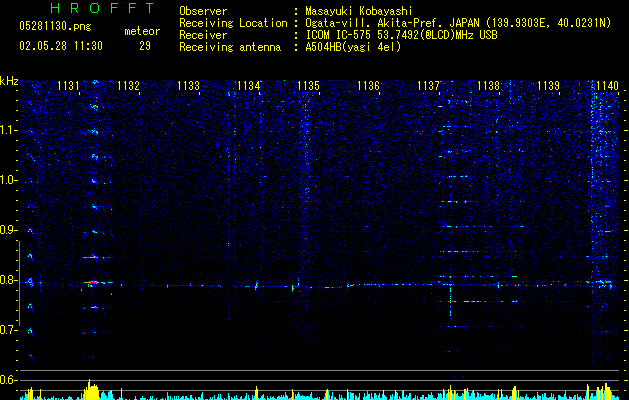Viewport: 629px width, 400px height.
Task: Click the kHz axis unit label
Action: point(9,81)
